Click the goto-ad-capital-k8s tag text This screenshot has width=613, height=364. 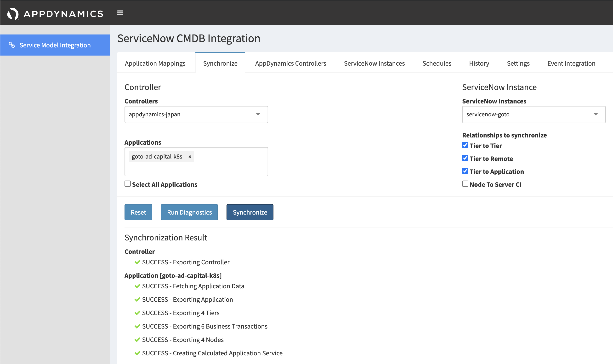[157, 156]
